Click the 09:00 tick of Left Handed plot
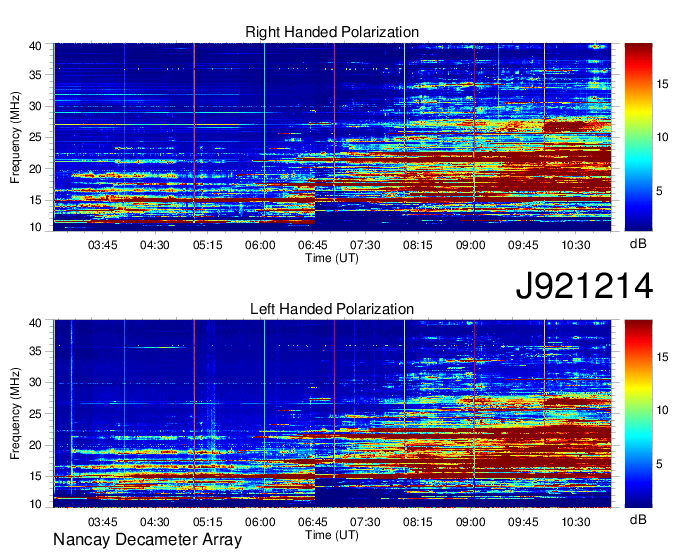This screenshot has width=680, height=552. (x=471, y=522)
